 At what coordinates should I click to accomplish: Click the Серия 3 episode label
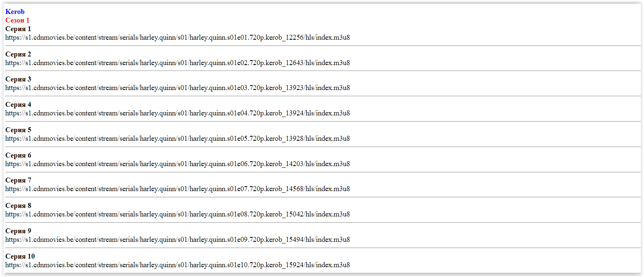(x=18, y=79)
